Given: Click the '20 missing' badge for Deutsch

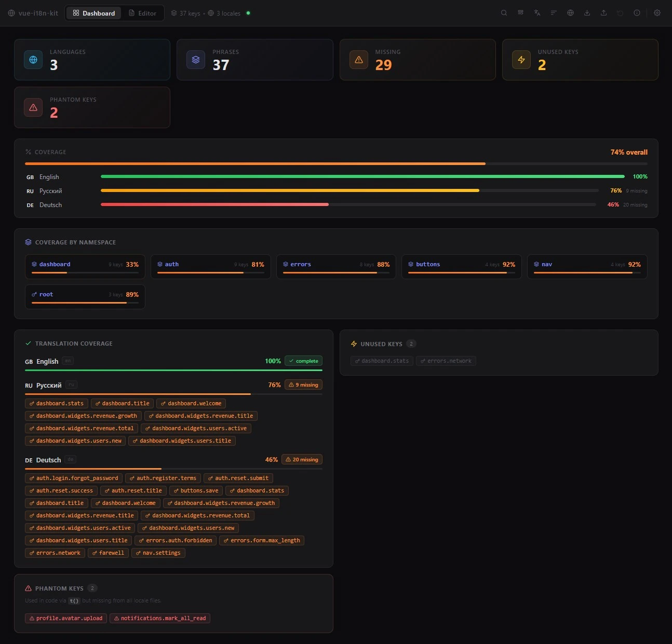Looking at the screenshot, I should [302, 459].
